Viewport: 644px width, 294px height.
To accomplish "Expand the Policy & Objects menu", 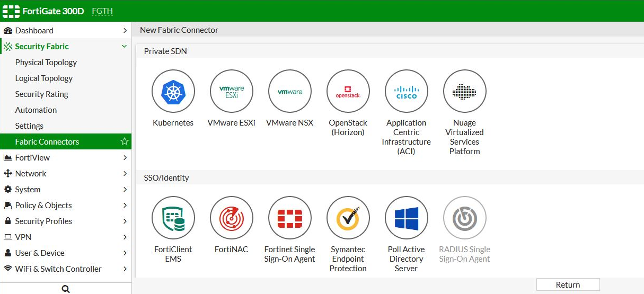I will coord(125,206).
